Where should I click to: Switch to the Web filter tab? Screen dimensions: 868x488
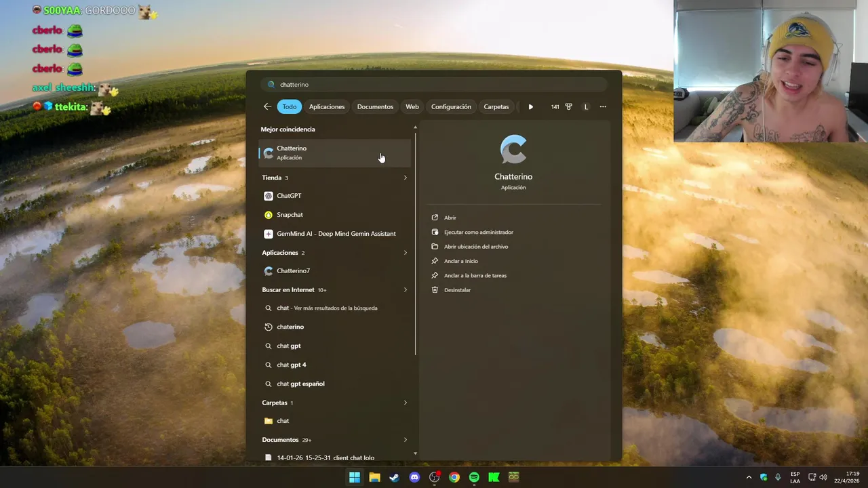[x=412, y=106]
